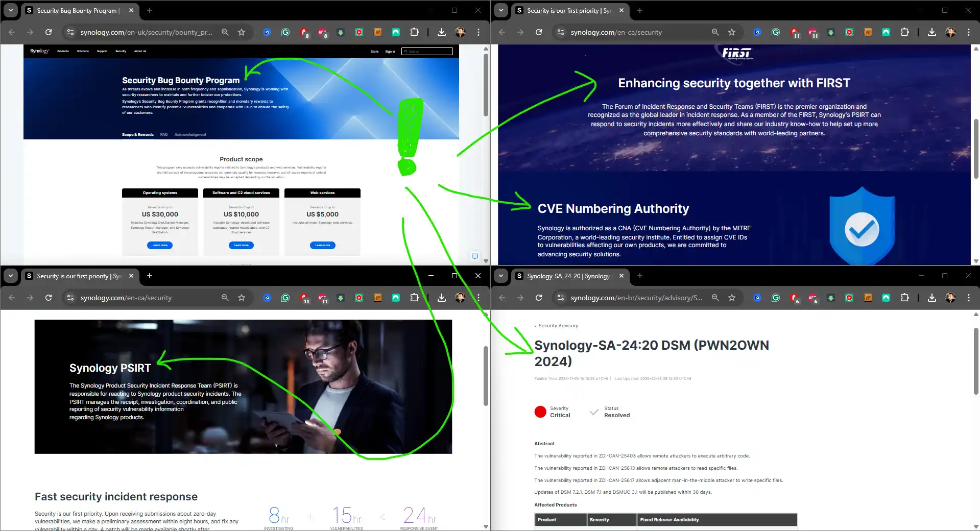Screen dimensions: 980x531
Task: Open profile avatar in bottom-right advisory window
Action: point(950,298)
